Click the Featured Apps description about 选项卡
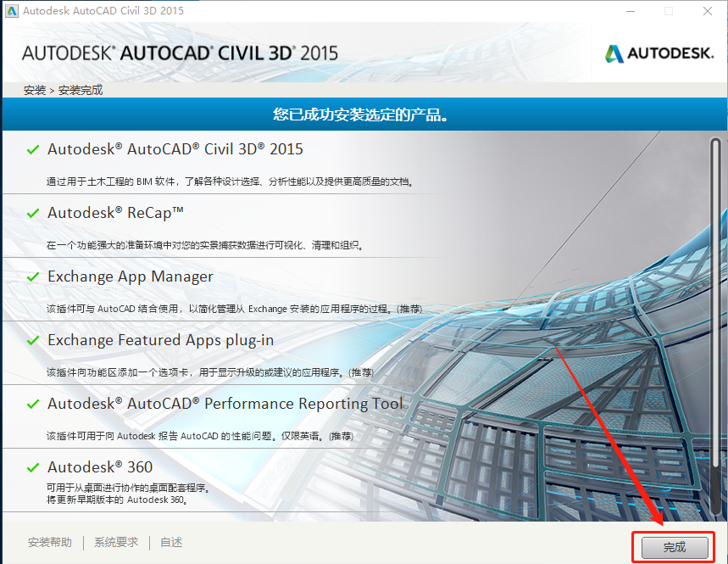Image resolution: width=728 pixels, height=564 pixels. [210, 372]
